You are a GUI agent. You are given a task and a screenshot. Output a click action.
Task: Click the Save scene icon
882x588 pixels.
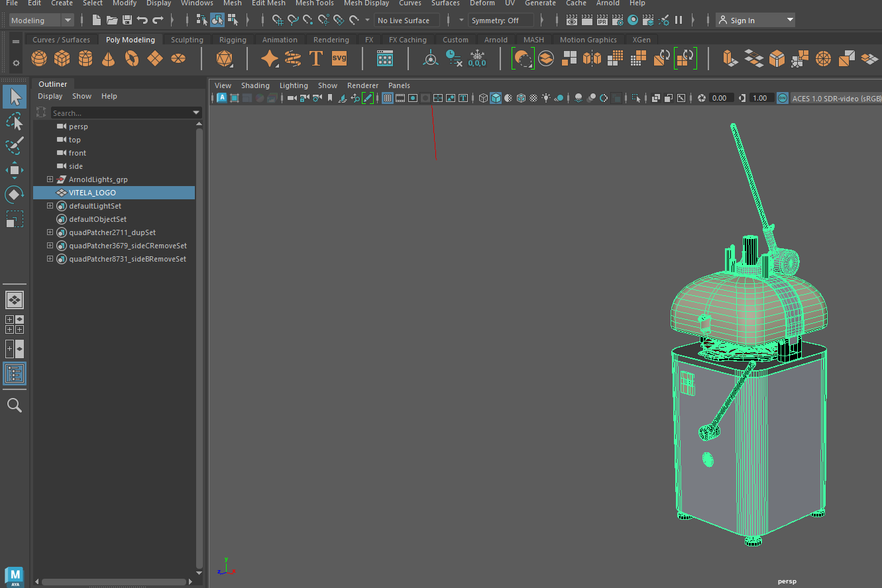pos(127,21)
